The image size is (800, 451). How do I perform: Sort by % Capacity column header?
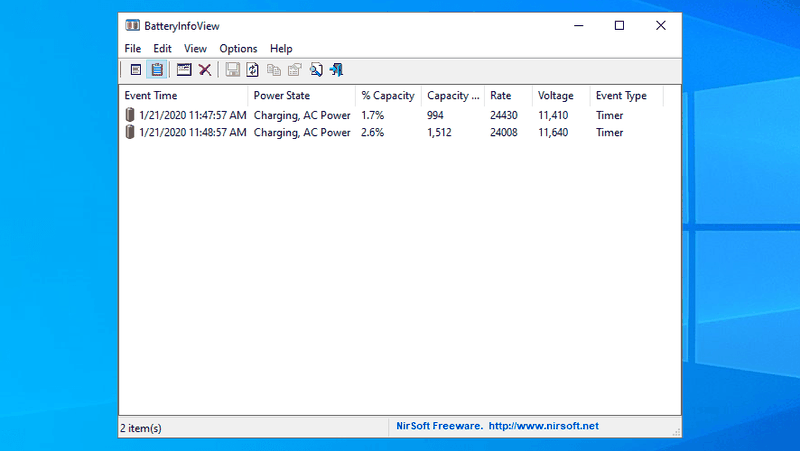point(388,95)
